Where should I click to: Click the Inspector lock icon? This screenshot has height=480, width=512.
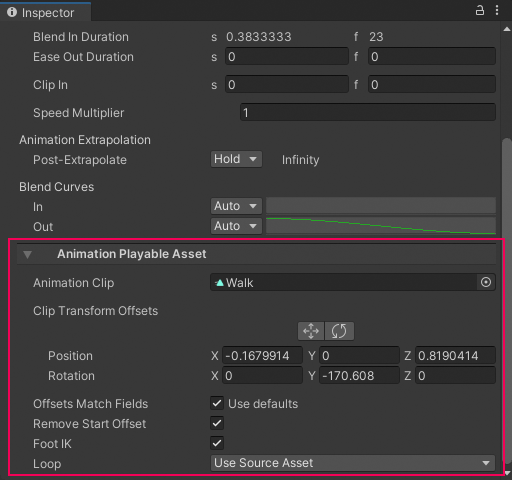click(479, 10)
